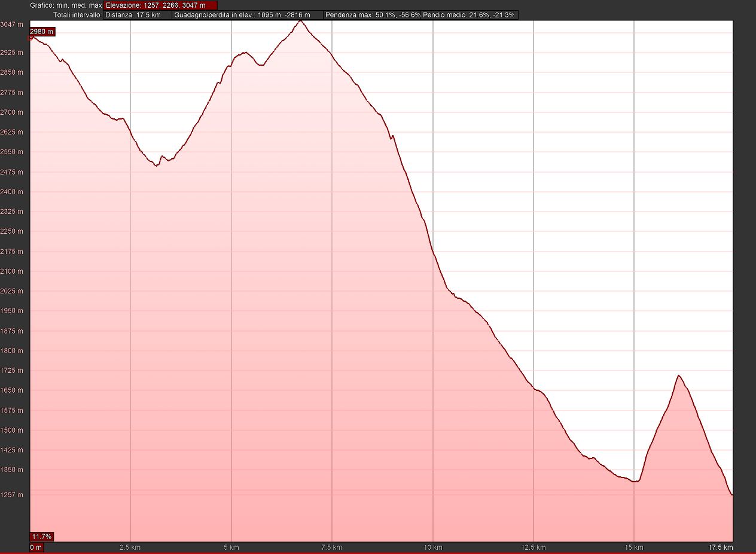
Task: Click the 5 km x-axis label
Action: click(x=231, y=547)
